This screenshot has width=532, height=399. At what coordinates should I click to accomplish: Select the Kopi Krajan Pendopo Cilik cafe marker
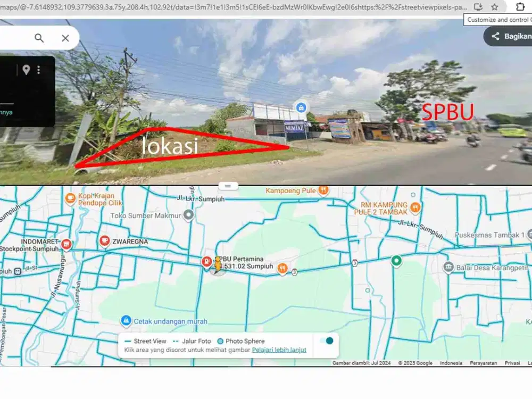click(70, 198)
